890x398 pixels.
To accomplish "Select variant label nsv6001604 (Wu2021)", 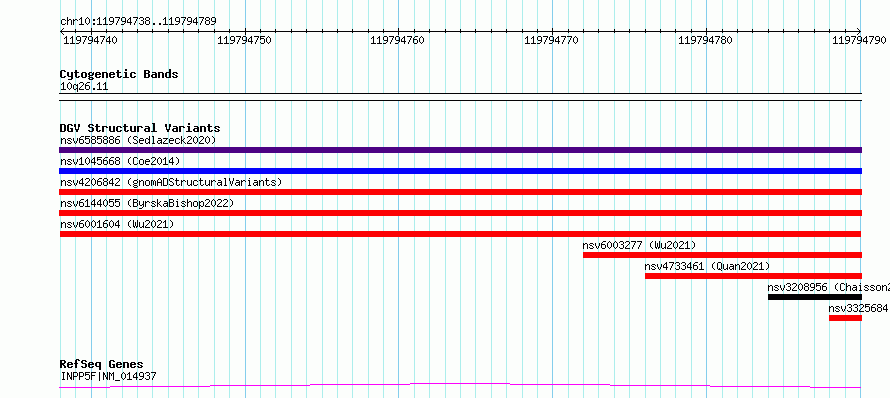I will [x=117, y=224].
